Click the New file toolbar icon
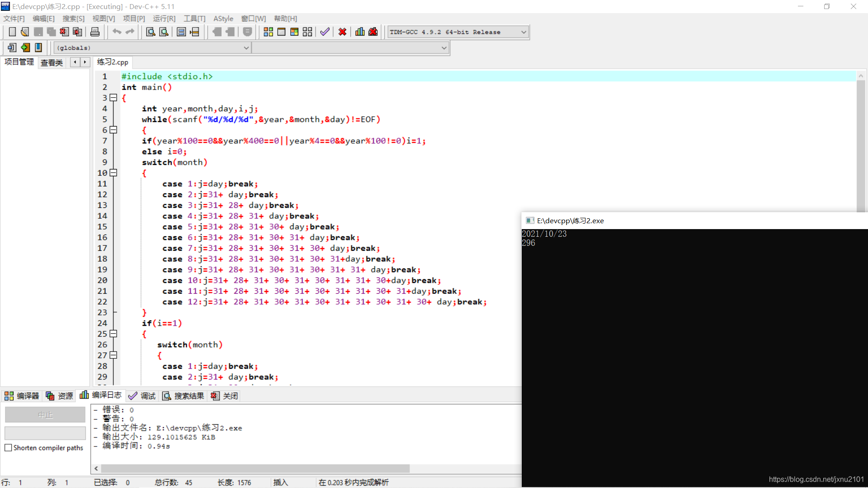 coord(12,32)
